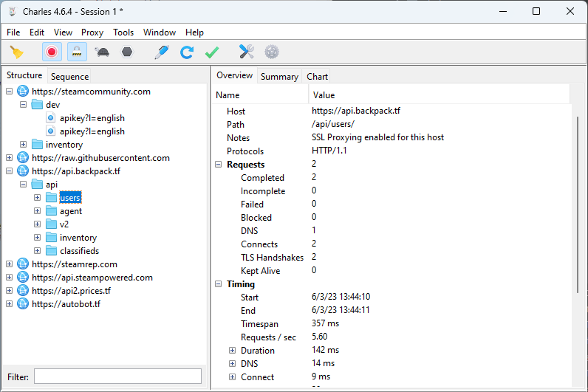Click the users folder icon
The width and height of the screenshot is (588, 392).
click(52, 197)
